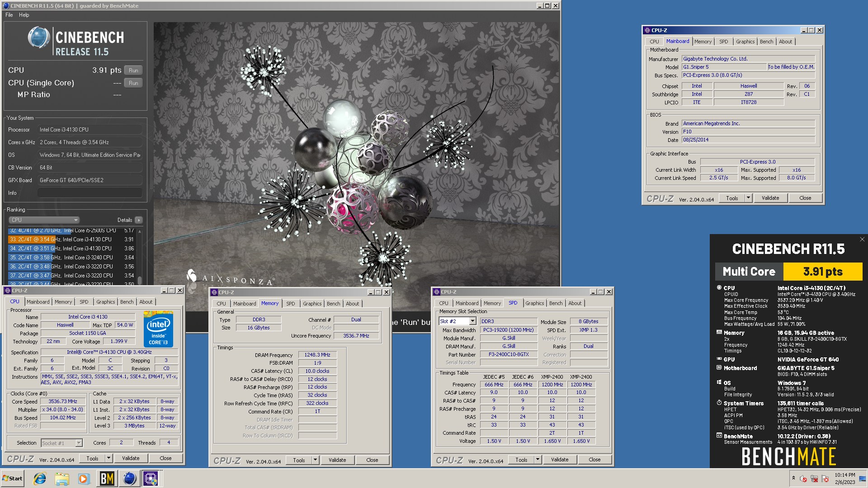Select ranking row 33 i3-4130 3.54 GHz
This screenshot has width=868, height=488.
(72, 239)
